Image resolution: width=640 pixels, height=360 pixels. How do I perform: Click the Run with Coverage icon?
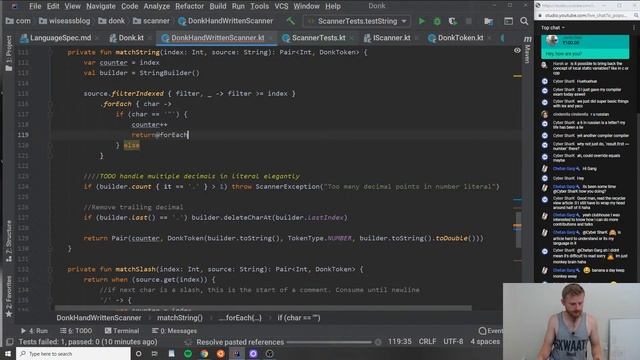click(x=452, y=21)
